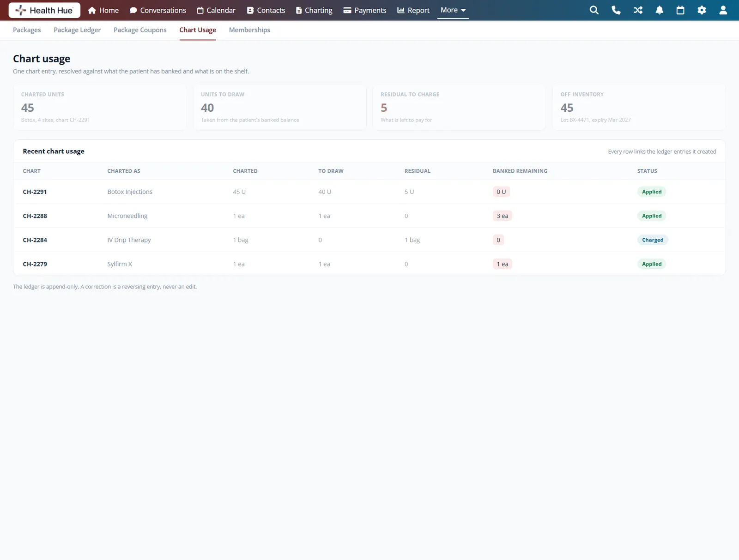
Task: Click the '1 ea' banked pill for Sylfirm X
Action: click(502, 264)
